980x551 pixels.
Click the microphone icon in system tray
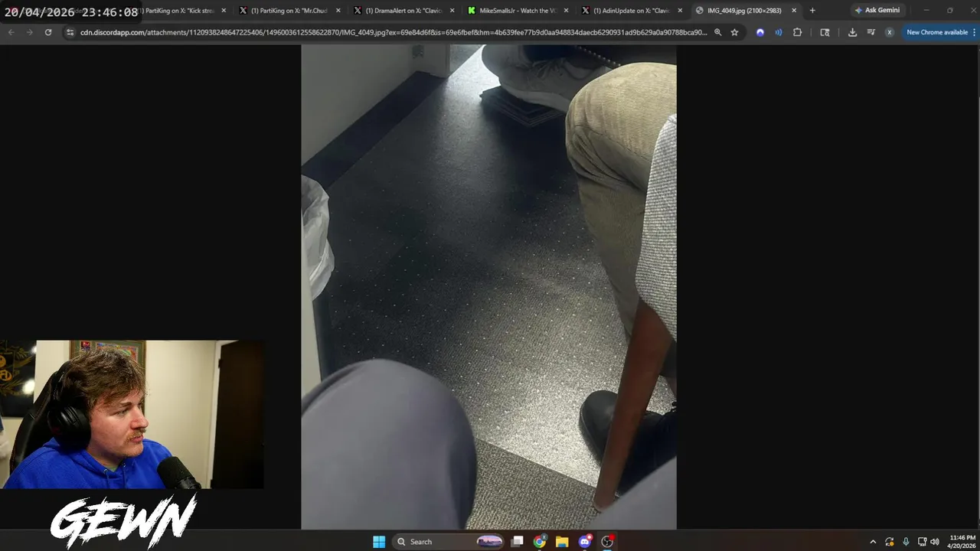point(906,542)
